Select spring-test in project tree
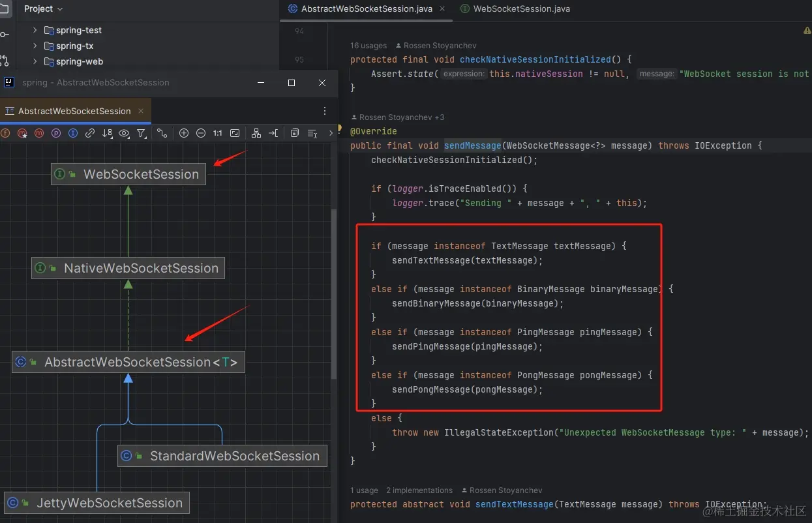Viewport: 812px width, 523px height. [x=79, y=30]
